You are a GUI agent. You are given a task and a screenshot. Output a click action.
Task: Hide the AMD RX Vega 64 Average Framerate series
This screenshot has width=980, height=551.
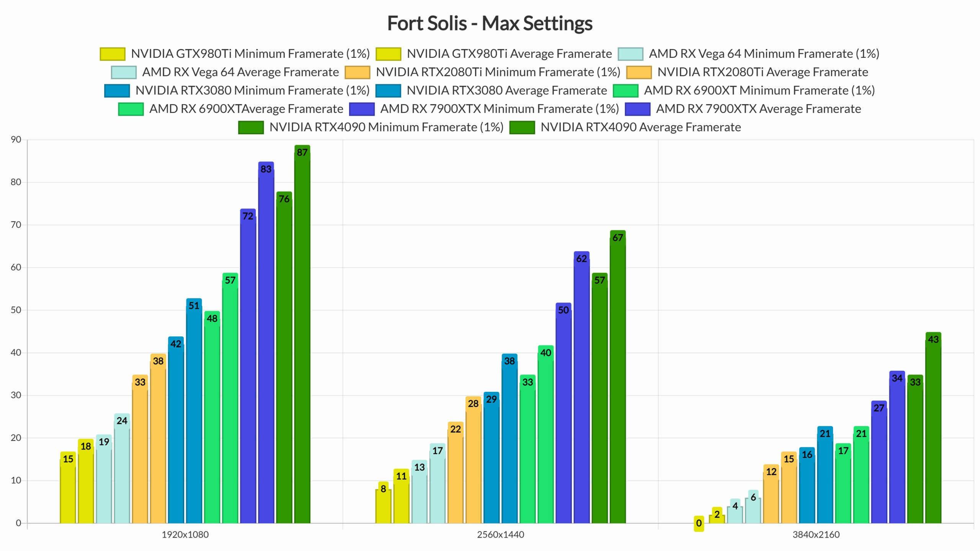[240, 72]
